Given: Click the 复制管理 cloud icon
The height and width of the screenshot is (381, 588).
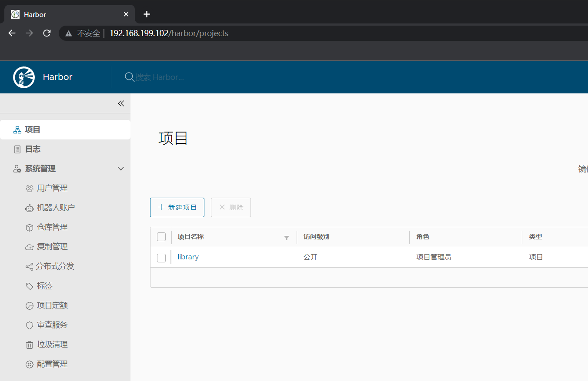Looking at the screenshot, I should tap(30, 247).
